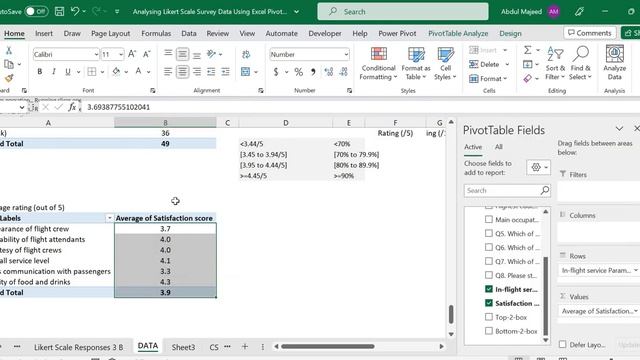This screenshot has height=360, width=640.
Task: Click Decrease Font Size icon
Action: pos(146,54)
